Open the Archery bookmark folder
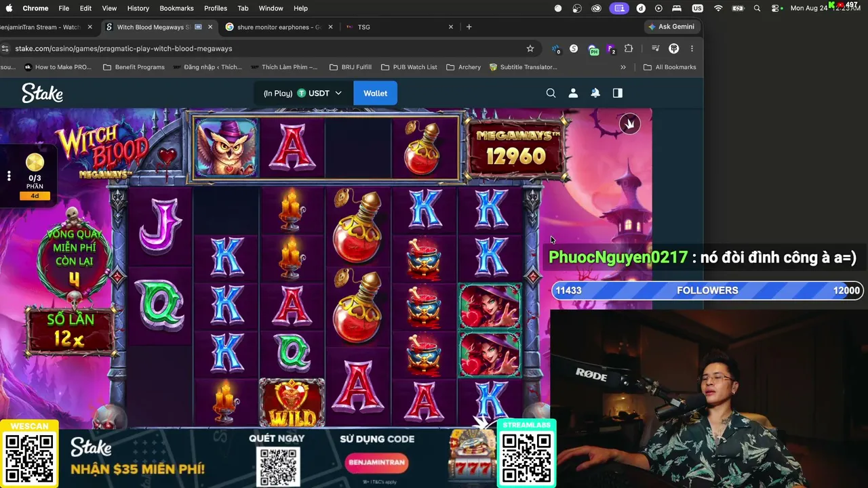 464,67
